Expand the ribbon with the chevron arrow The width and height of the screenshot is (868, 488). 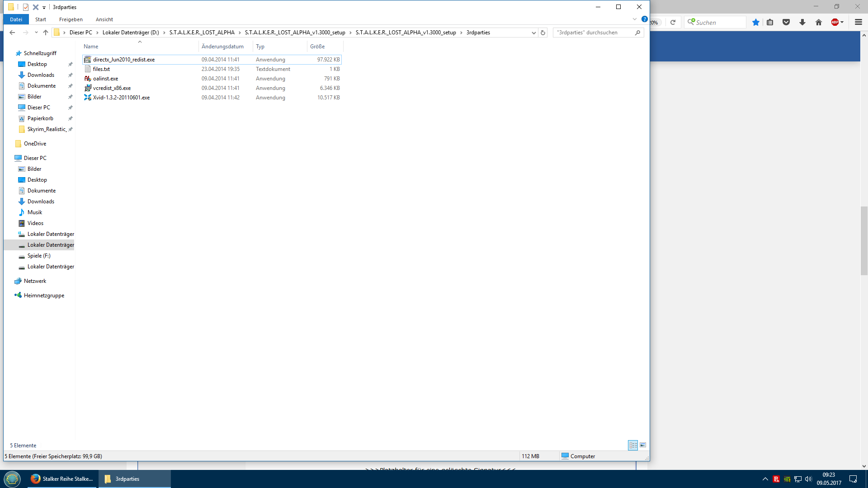tap(635, 19)
